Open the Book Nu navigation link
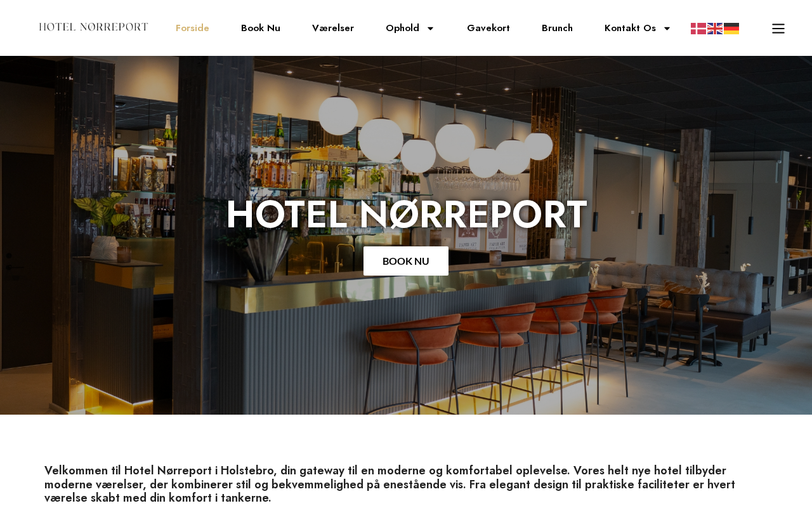812x508 pixels. point(261,28)
